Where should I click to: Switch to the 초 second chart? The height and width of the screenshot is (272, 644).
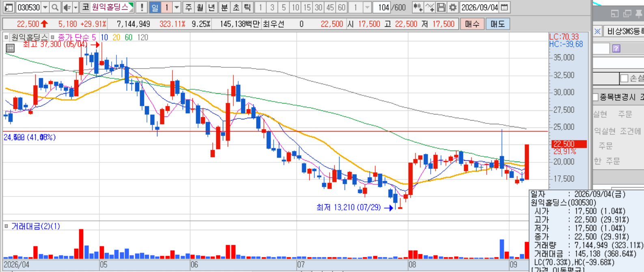pos(236,7)
